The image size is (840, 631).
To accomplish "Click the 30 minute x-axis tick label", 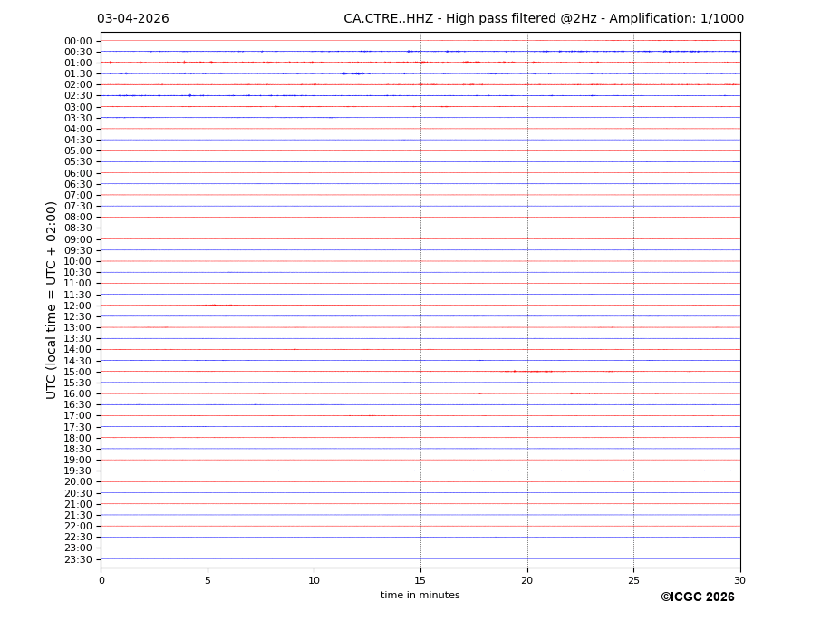I will point(739,580).
